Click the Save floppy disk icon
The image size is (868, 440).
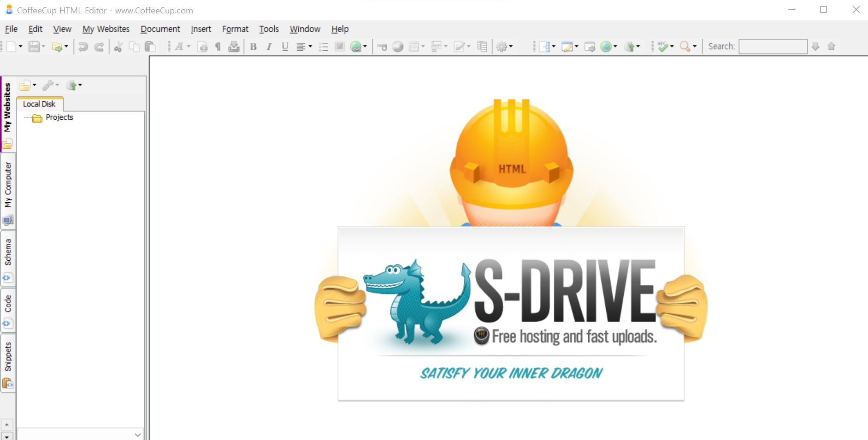34,47
